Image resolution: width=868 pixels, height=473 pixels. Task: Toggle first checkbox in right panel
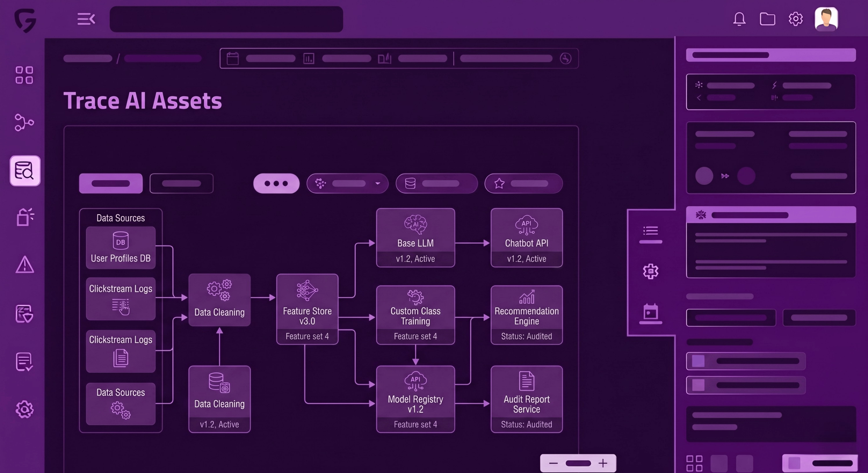point(698,361)
